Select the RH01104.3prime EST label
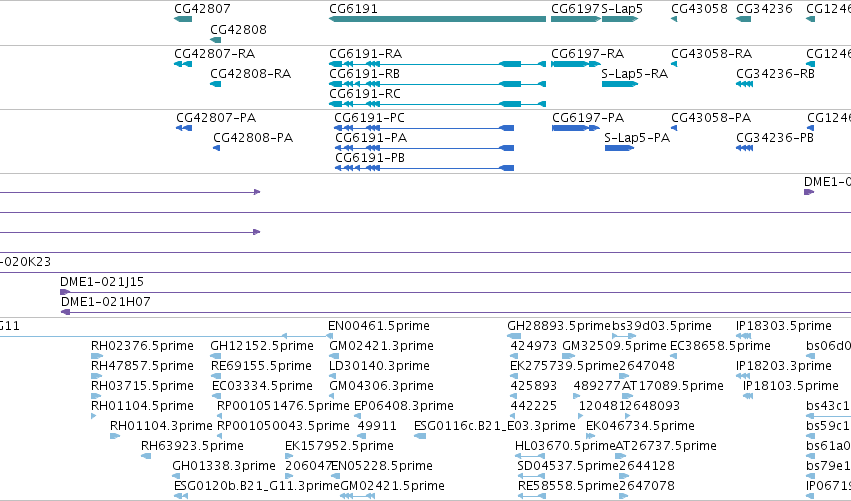Screen dimensions: 851x501 [161, 426]
